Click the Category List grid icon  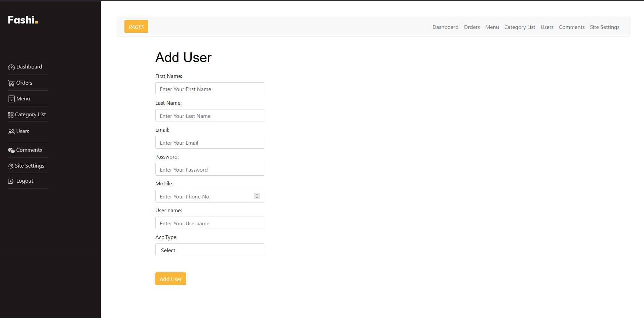(x=11, y=115)
